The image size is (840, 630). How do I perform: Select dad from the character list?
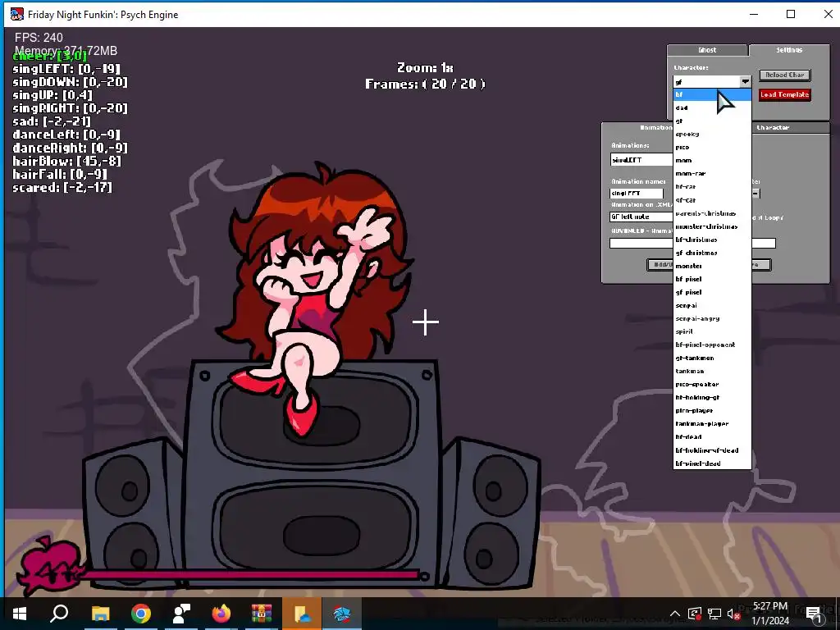click(712, 107)
